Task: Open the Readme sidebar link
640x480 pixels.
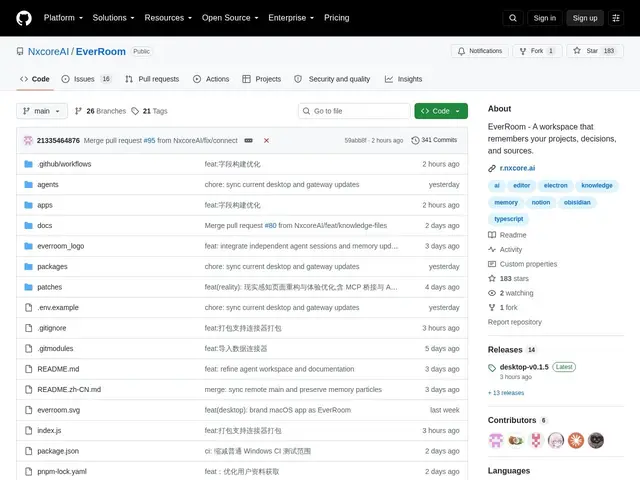Action: (x=507, y=235)
